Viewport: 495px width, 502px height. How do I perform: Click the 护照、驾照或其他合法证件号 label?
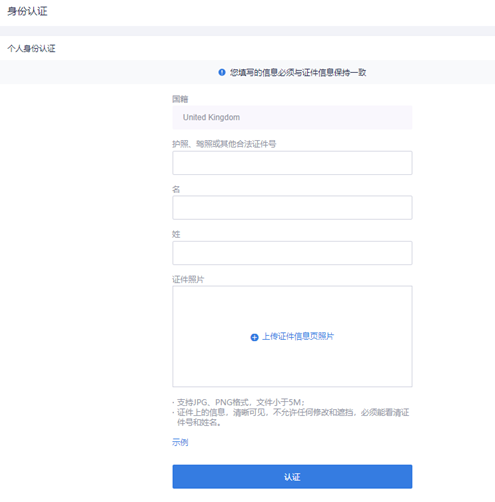click(x=224, y=144)
